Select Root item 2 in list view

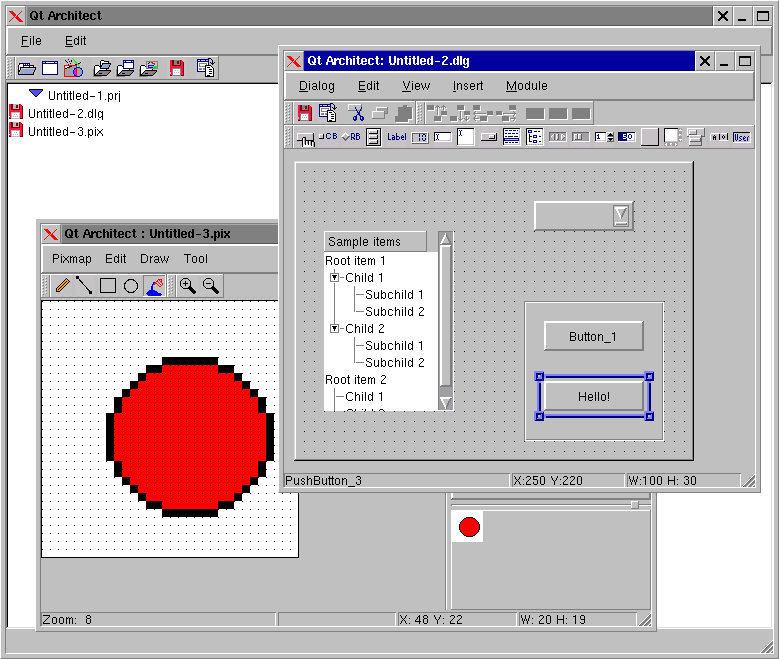point(356,380)
